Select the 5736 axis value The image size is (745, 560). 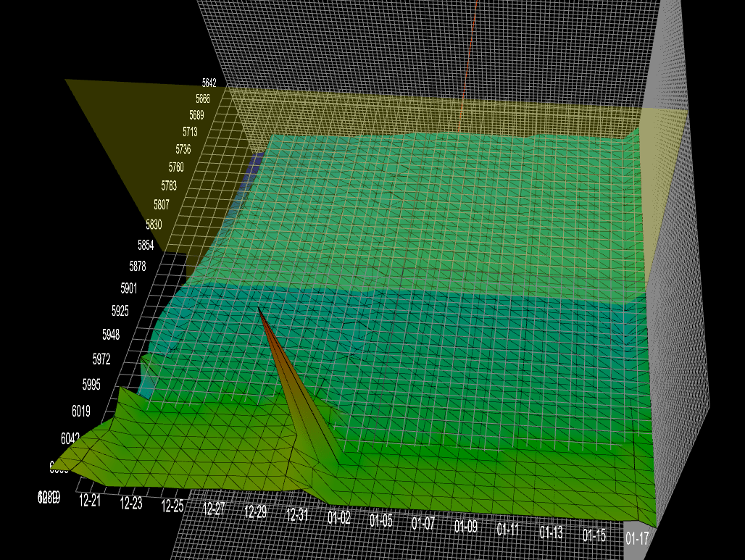[183, 149]
